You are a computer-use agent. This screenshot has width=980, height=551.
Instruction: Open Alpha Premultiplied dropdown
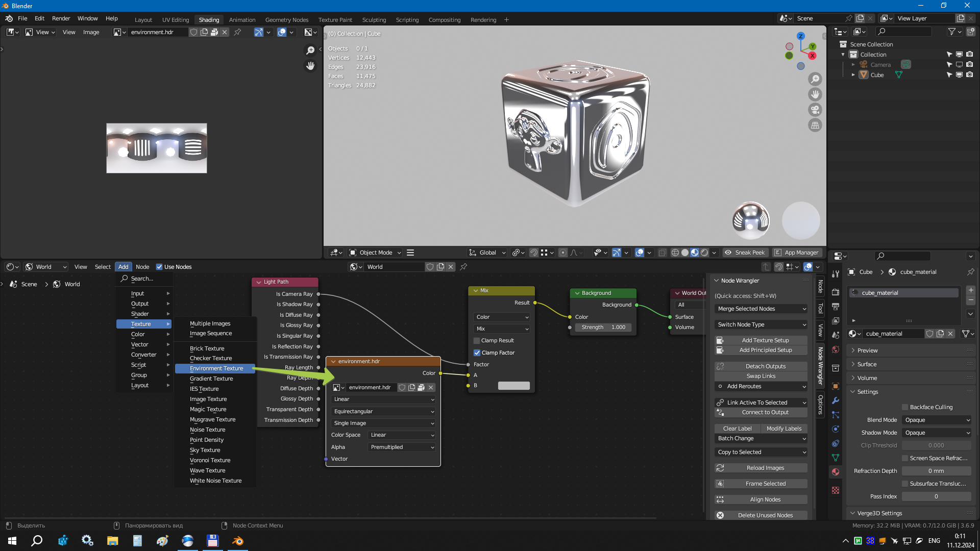pyautogui.click(x=402, y=447)
